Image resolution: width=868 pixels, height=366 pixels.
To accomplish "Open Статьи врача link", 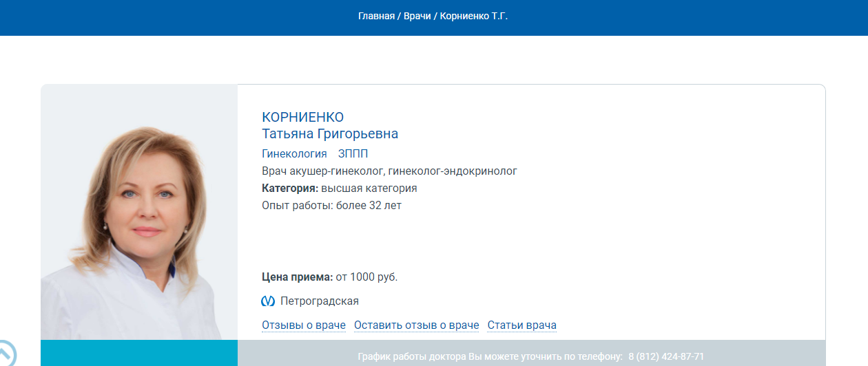I will [x=521, y=325].
